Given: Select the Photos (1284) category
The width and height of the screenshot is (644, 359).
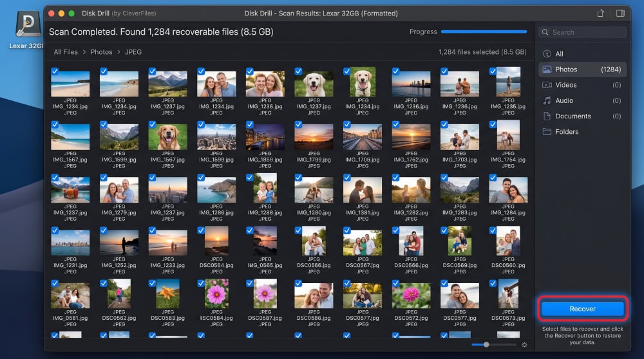Looking at the screenshot, I should 582,69.
